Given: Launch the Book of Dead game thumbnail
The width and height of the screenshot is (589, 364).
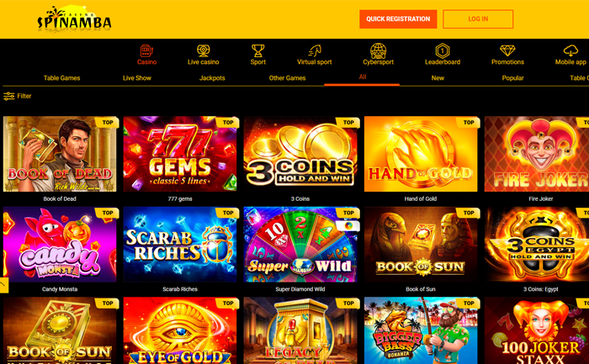Looking at the screenshot, I should (x=60, y=154).
